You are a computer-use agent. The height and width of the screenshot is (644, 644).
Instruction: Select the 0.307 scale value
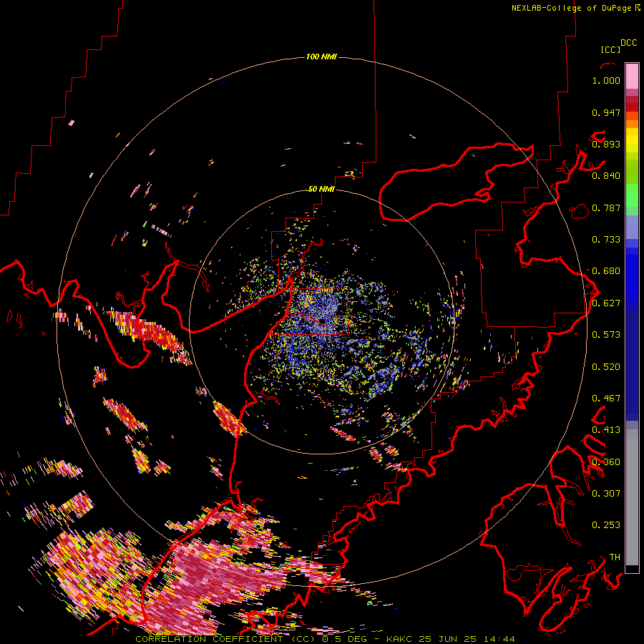click(x=606, y=494)
